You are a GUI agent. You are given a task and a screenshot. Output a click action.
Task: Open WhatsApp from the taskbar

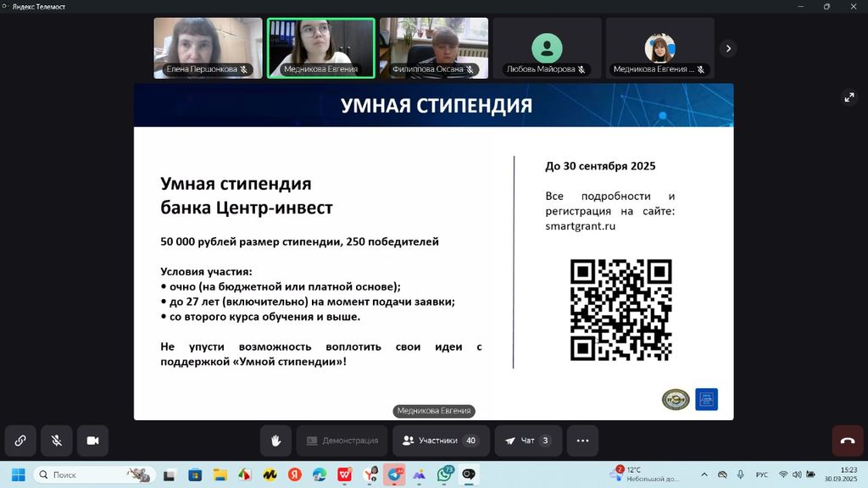click(x=444, y=474)
